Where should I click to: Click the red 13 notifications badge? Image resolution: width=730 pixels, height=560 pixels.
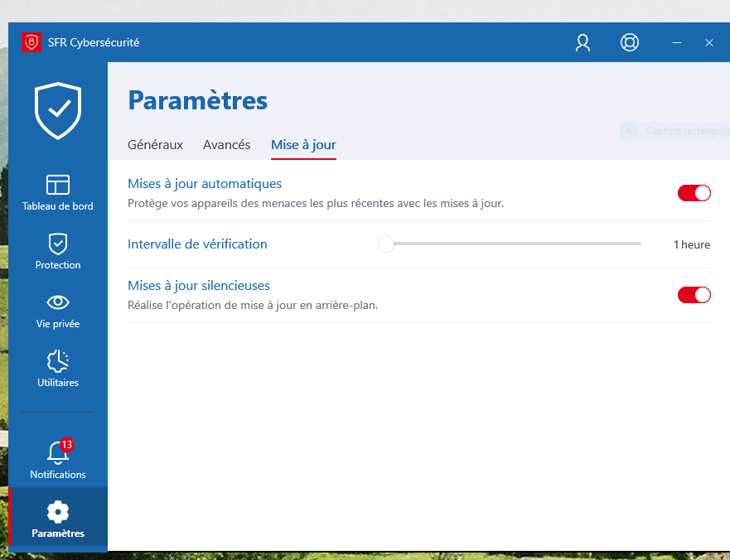67,445
